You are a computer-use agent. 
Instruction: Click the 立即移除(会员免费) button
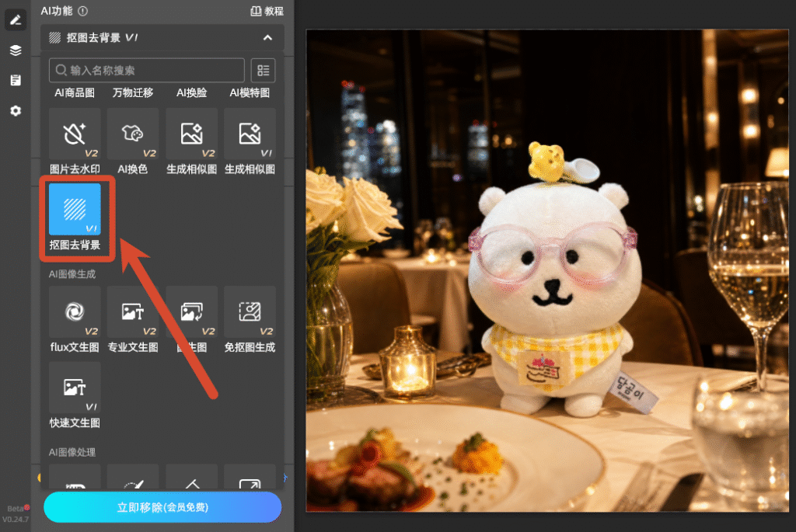162,507
